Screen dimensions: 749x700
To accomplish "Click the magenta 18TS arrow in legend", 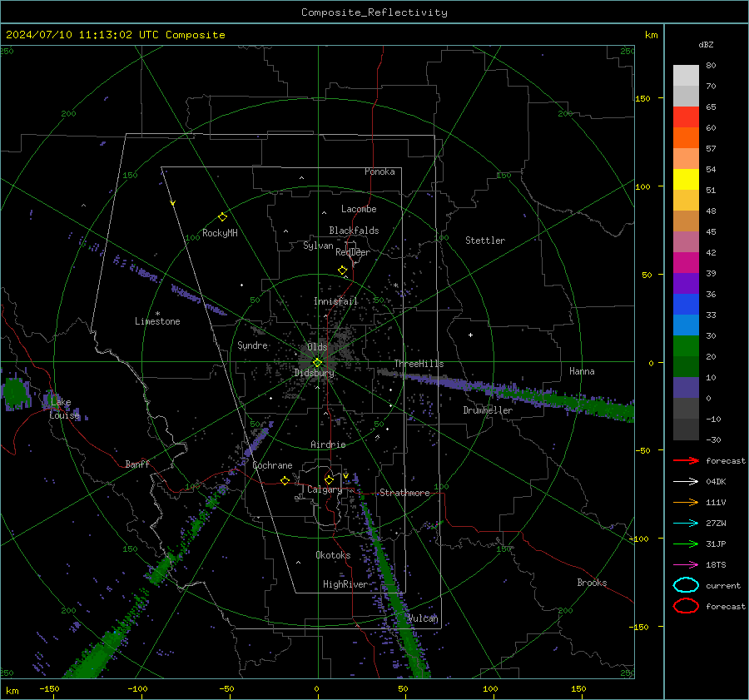I will (686, 565).
